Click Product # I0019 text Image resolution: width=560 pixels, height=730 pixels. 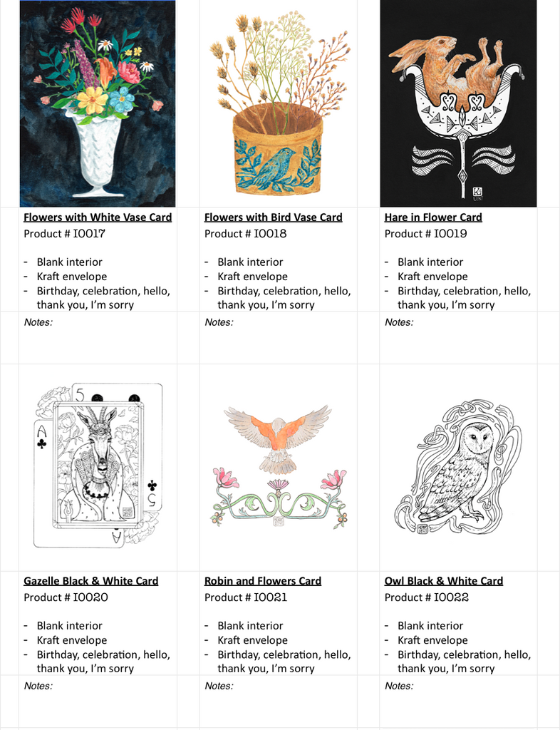click(425, 234)
